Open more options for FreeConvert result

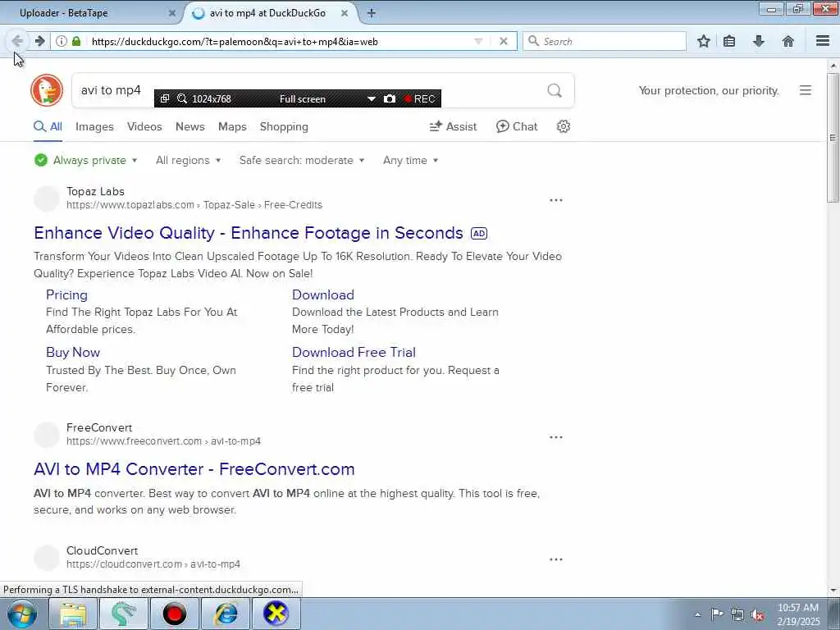click(x=556, y=437)
